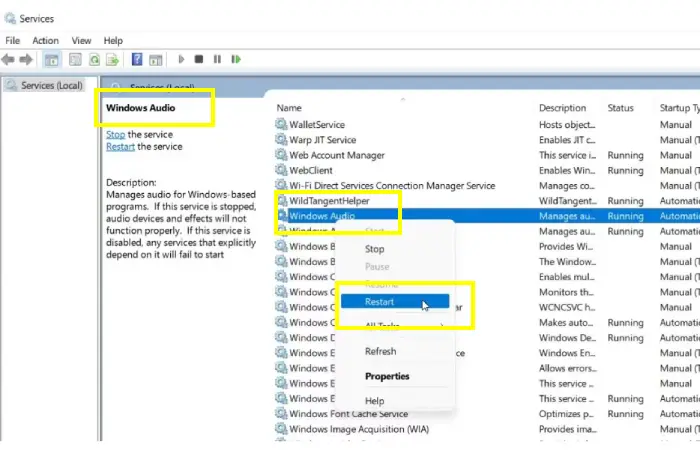
Task: Click the Wi-Fi Direct Services gear icon
Action: [x=281, y=185]
